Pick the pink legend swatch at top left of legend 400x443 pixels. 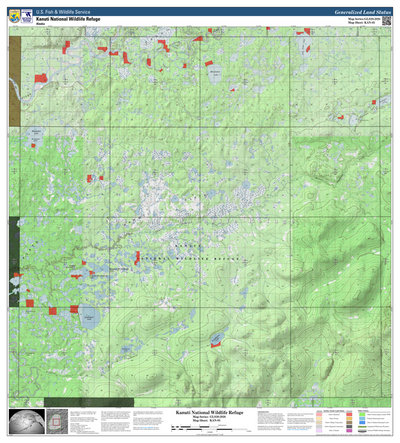[319, 414]
